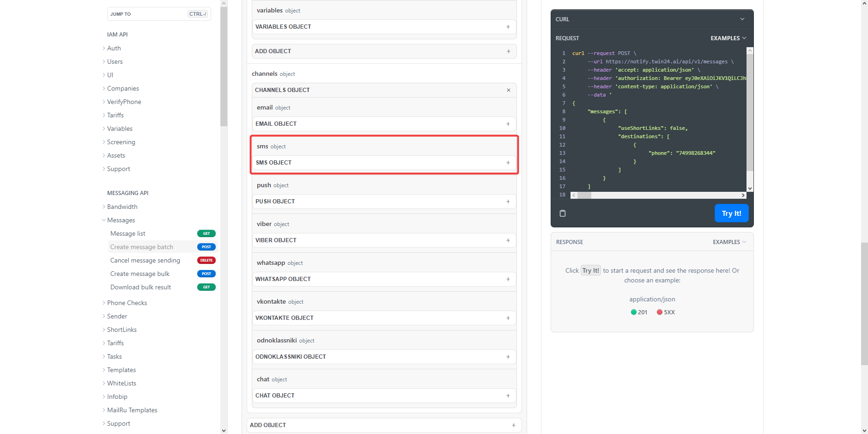Click the SMS OBJECT row label

pos(273,163)
